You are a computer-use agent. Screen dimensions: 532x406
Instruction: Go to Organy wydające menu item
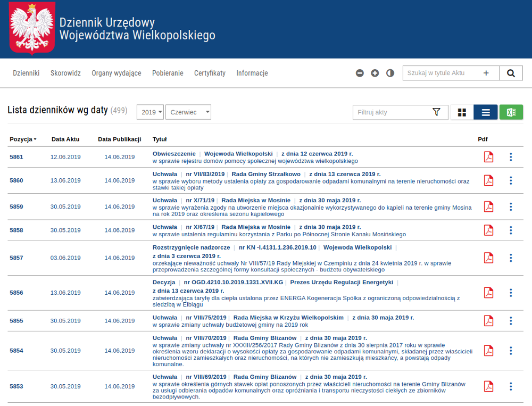(x=117, y=73)
